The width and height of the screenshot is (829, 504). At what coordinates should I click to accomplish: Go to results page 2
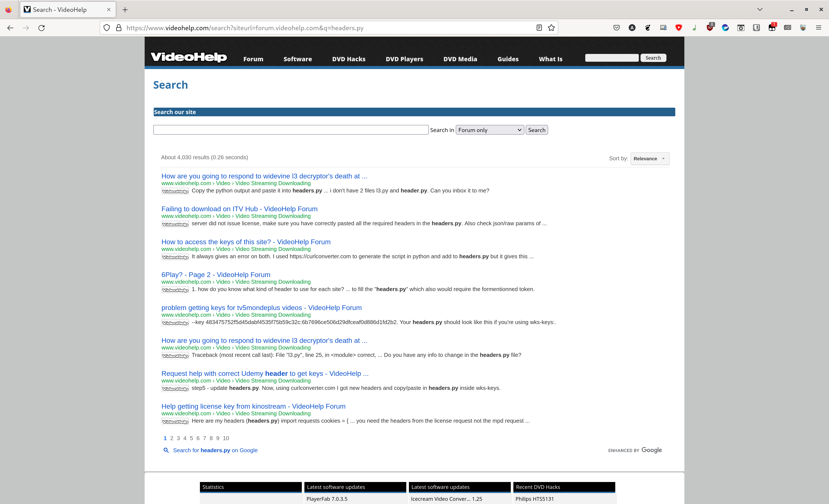(172, 438)
